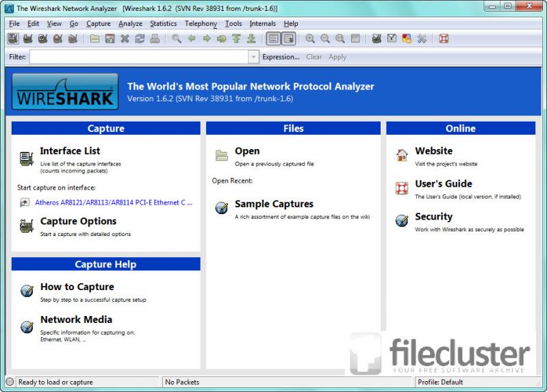The width and height of the screenshot is (547, 392).
Task: Jump to the last packet icon
Action: point(251,38)
